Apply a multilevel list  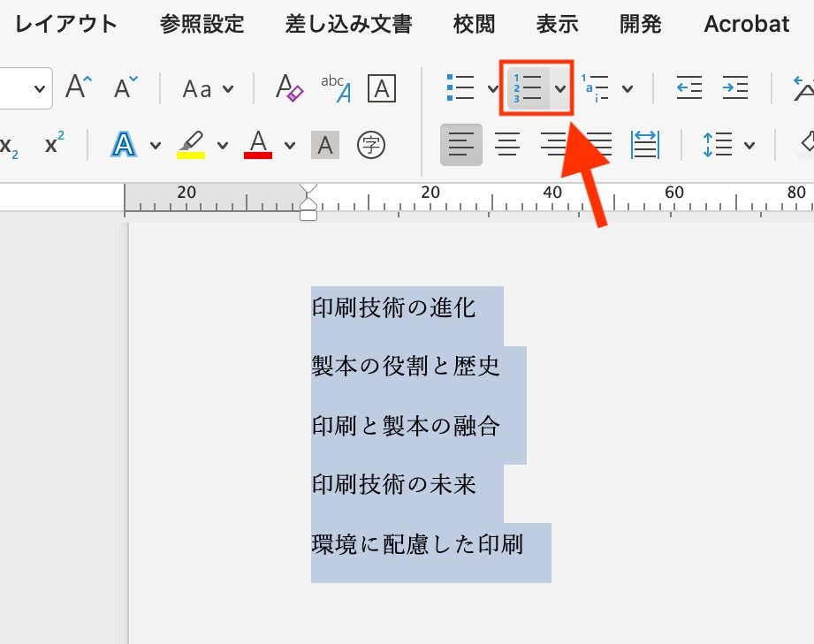point(595,87)
